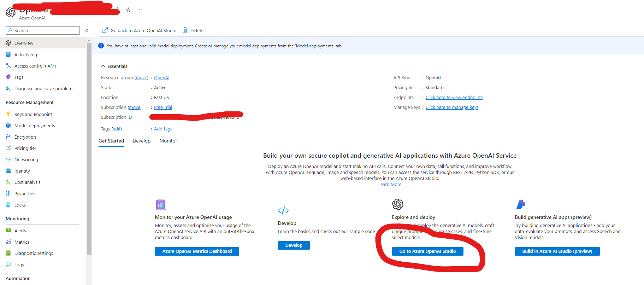Click the Metrics chart icon

(x=8, y=242)
